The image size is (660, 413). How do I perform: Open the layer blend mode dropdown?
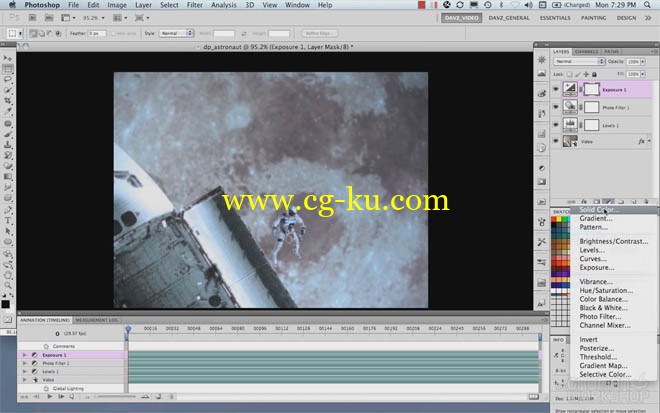click(x=579, y=61)
